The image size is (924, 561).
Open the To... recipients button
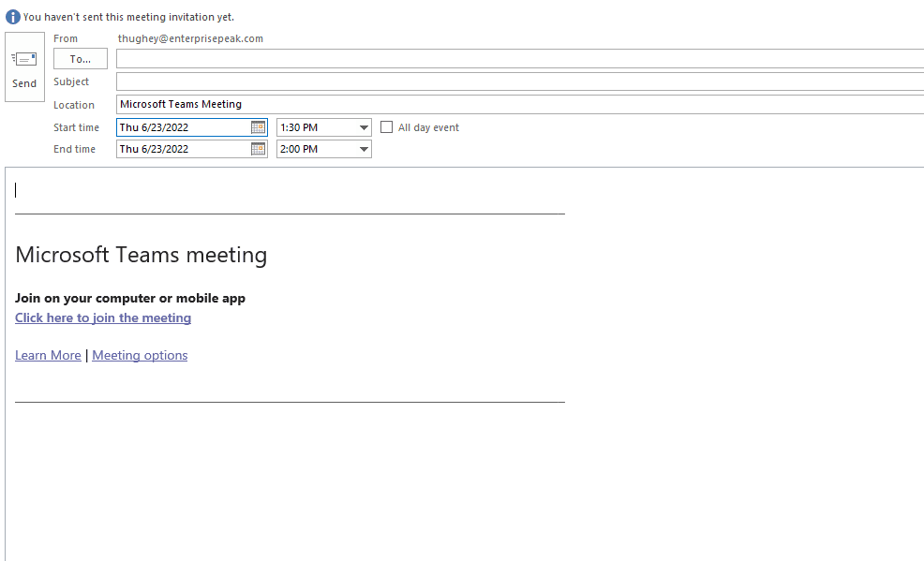pyautogui.click(x=81, y=59)
